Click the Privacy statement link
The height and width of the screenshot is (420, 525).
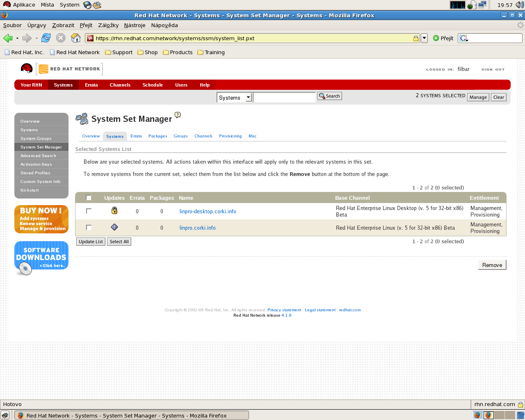click(x=284, y=310)
